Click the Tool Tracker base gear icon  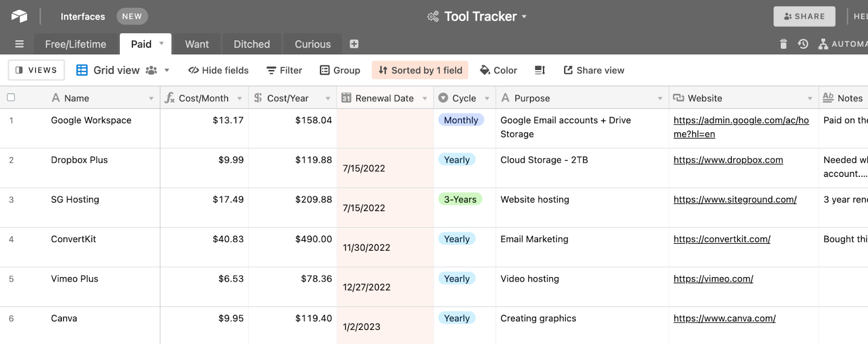pos(433,16)
